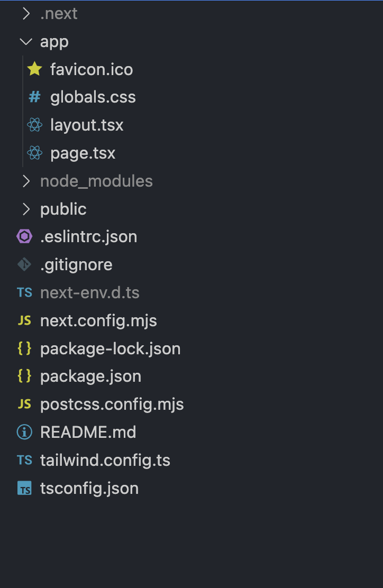
Task: Click the JS icon next to next.config.mjs
Action: point(24,320)
